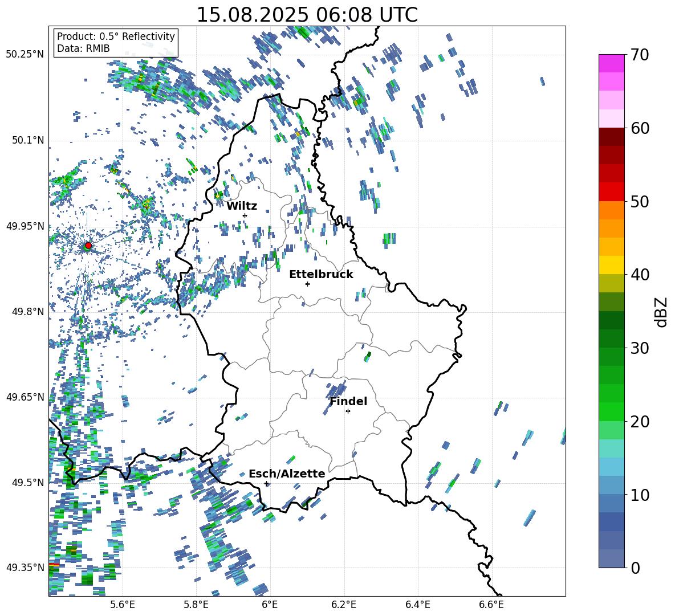Click the 6.4°E longitude label
This screenshot has width=675, height=616.
point(417,606)
